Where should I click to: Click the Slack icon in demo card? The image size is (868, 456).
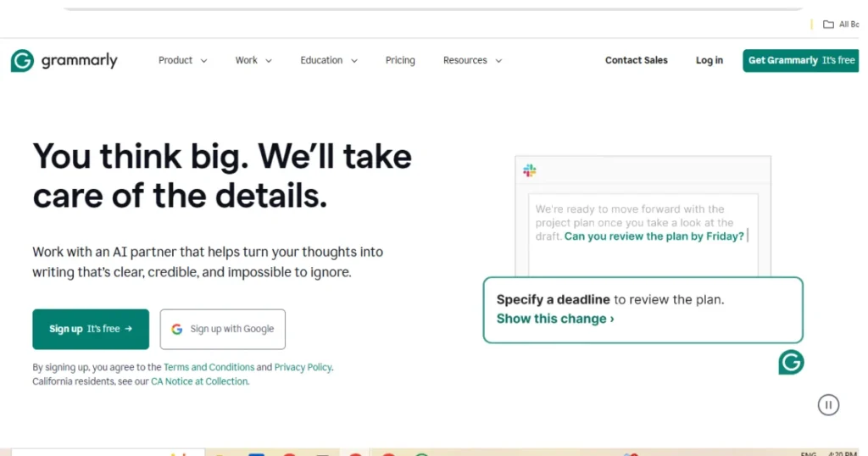530,170
